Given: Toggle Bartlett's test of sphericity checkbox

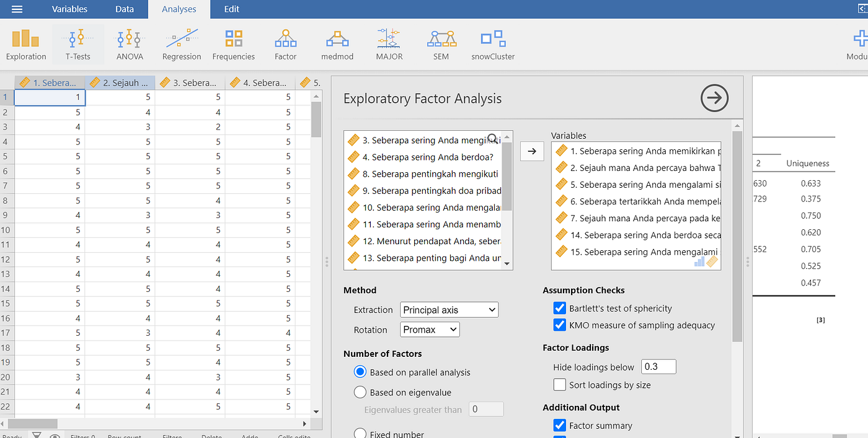Looking at the screenshot, I should click(x=559, y=308).
